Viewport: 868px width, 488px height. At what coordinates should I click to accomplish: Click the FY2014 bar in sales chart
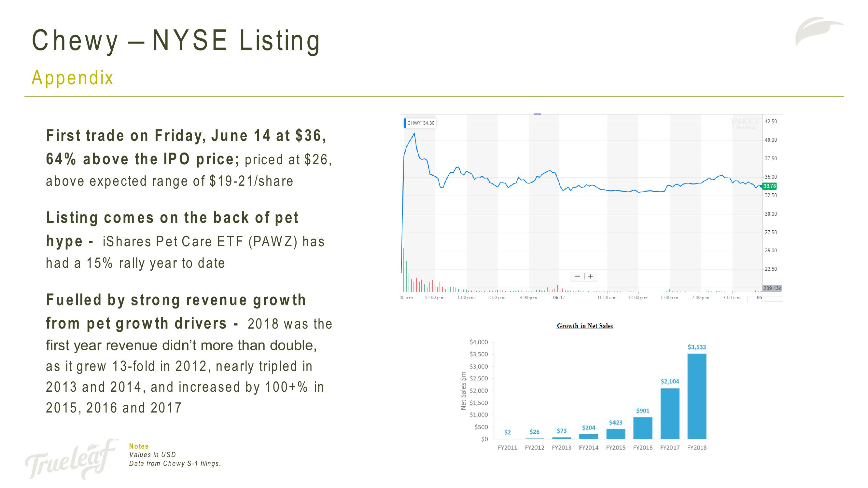(589, 437)
